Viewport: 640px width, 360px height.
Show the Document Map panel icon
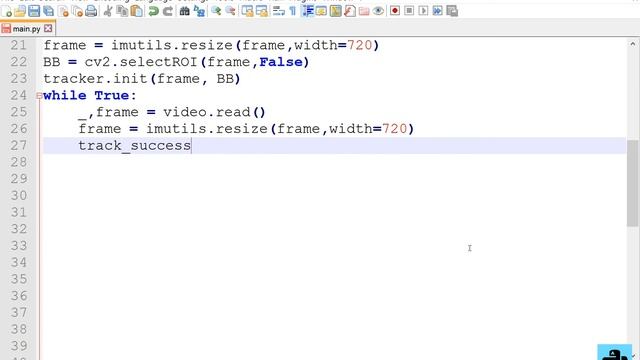pos(336,11)
